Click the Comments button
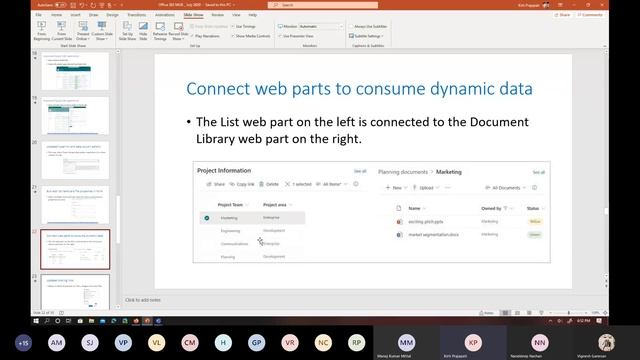This screenshot has height=360, width=640. 590,15
